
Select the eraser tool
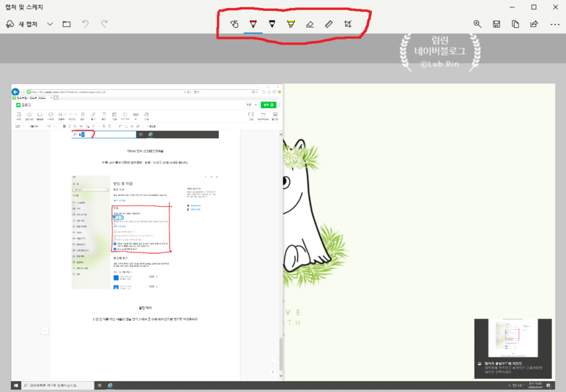(310, 24)
